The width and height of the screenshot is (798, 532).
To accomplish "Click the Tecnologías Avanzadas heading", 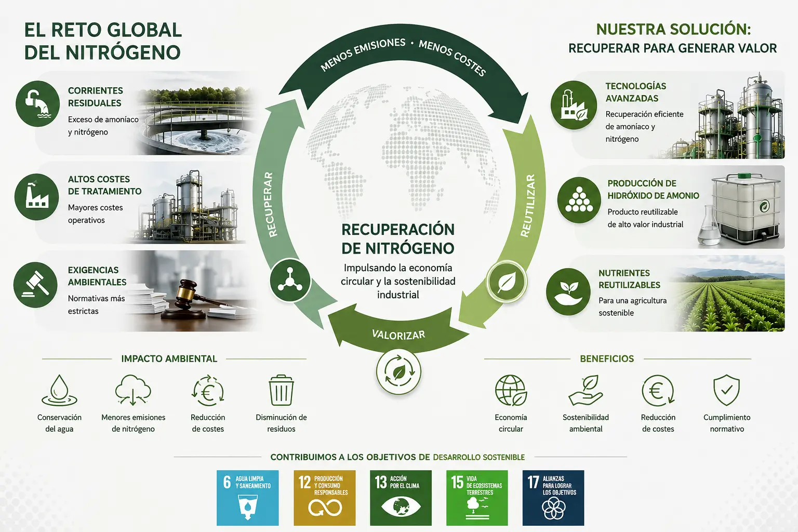I will pos(635,92).
